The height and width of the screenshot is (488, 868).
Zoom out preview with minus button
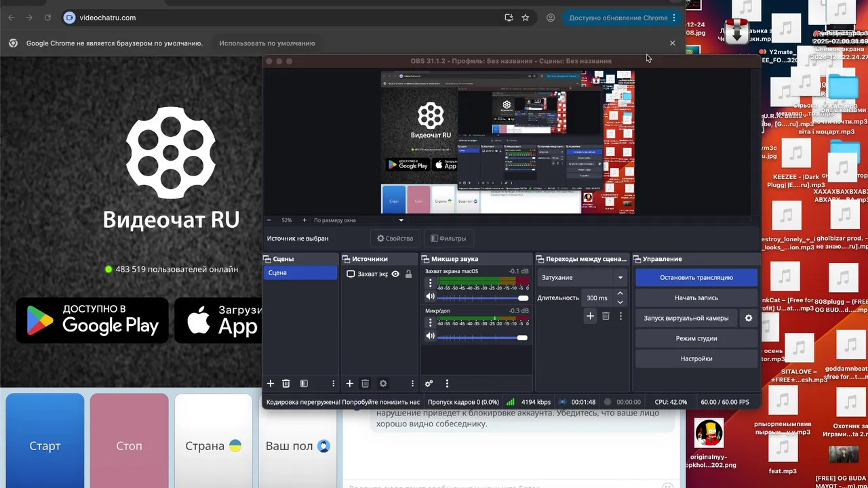(x=269, y=220)
